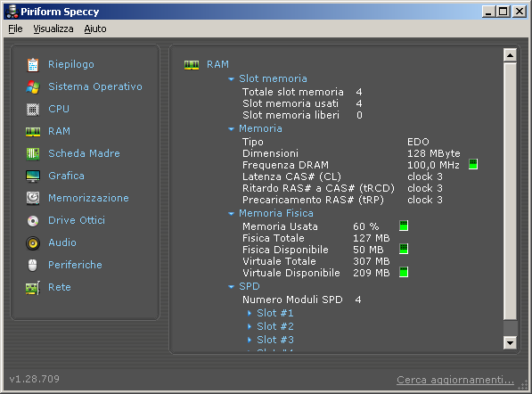Click the CPU chip icon
Viewport: 532px width, 394px height.
33,110
